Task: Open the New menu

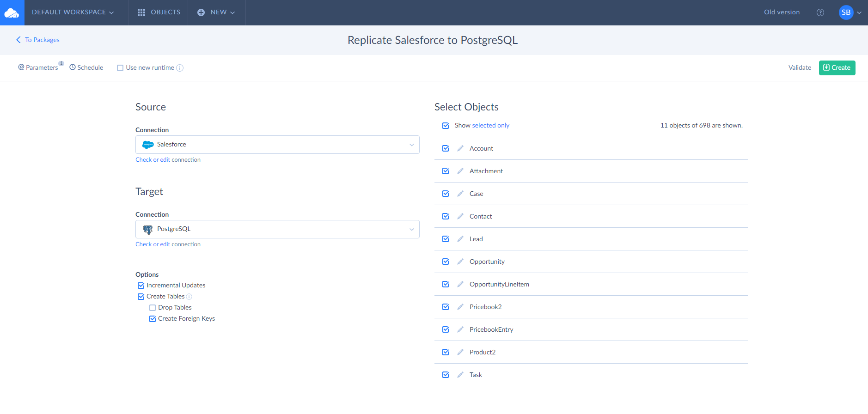Action: point(216,12)
